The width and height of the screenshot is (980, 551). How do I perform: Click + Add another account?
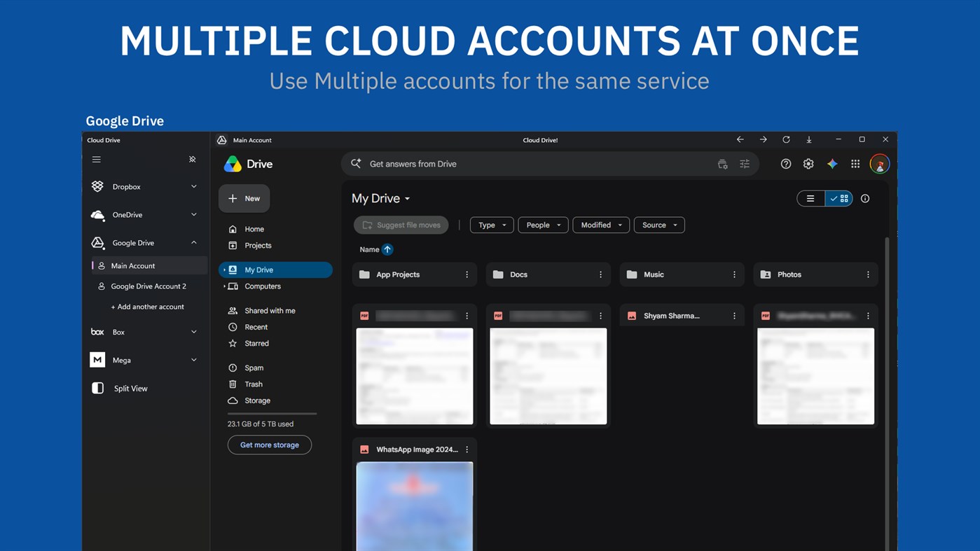pyautogui.click(x=148, y=307)
